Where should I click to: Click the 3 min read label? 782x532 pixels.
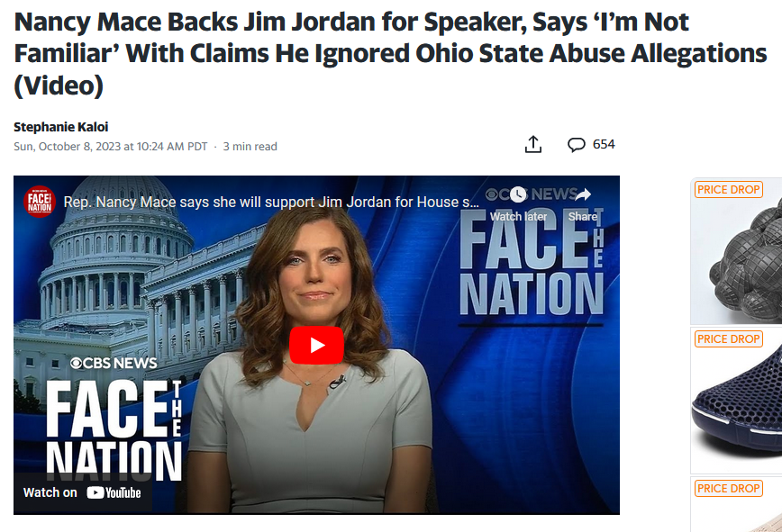pos(250,147)
